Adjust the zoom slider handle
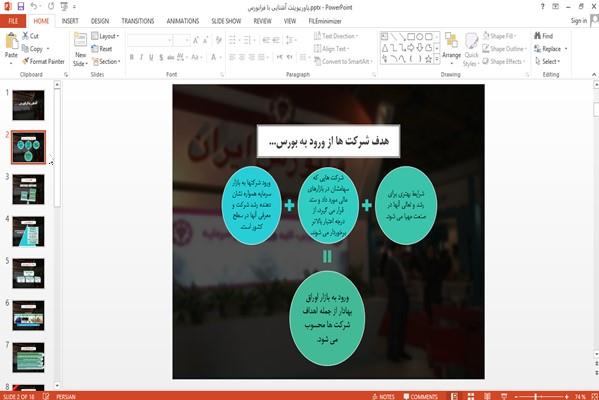The height and width of the screenshot is (400, 599). [536, 397]
